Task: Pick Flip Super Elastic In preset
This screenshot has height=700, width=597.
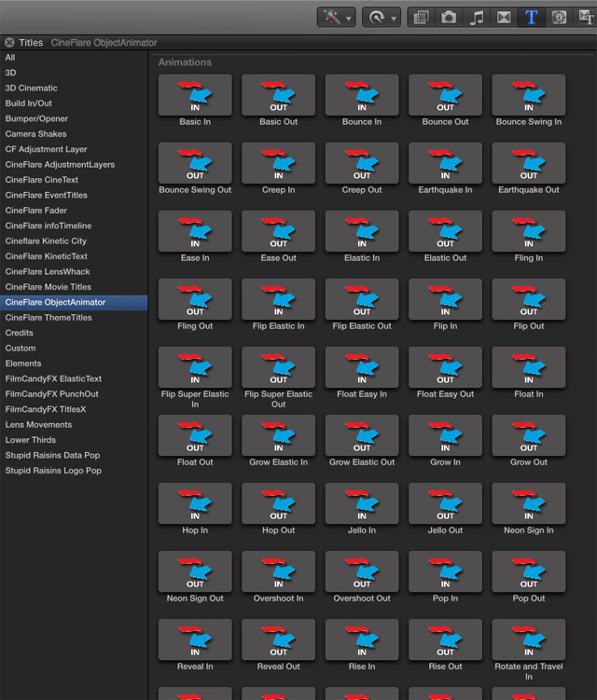Action: (x=195, y=367)
